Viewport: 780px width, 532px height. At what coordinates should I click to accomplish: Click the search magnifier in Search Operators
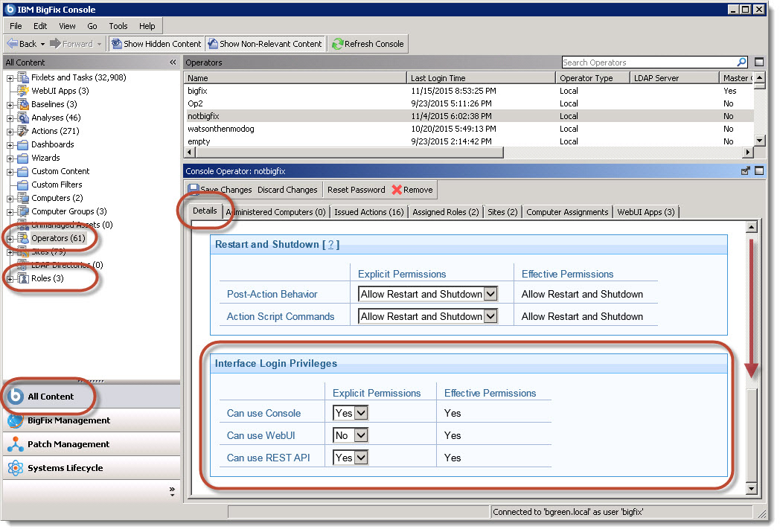pos(741,63)
